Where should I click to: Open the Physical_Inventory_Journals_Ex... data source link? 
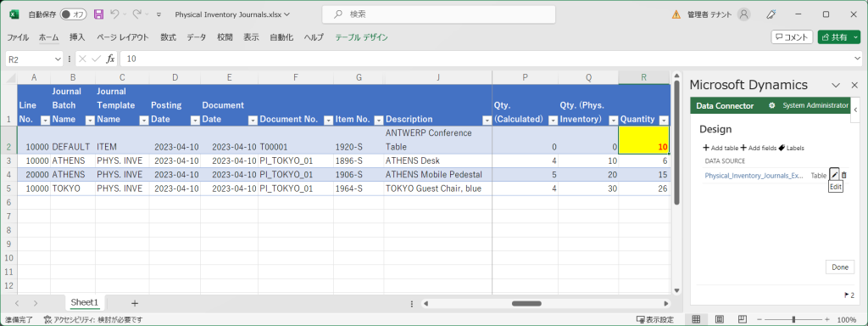[754, 175]
